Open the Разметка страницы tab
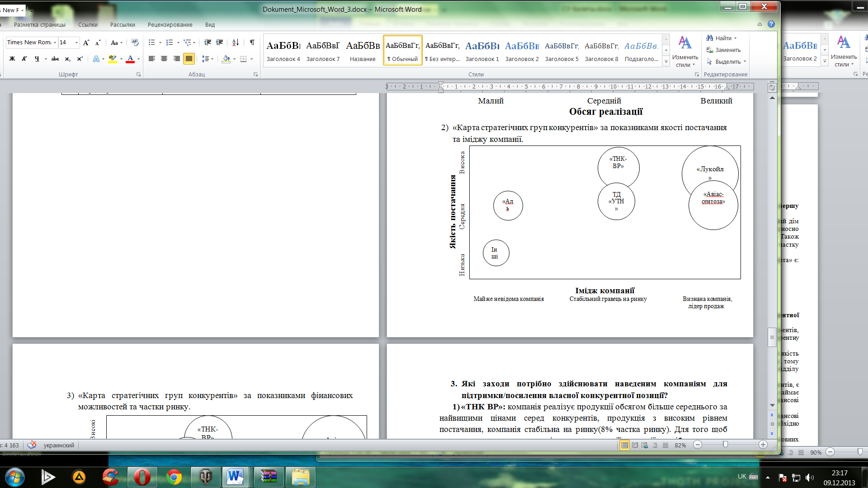The width and height of the screenshot is (868, 488). (x=40, y=25)
